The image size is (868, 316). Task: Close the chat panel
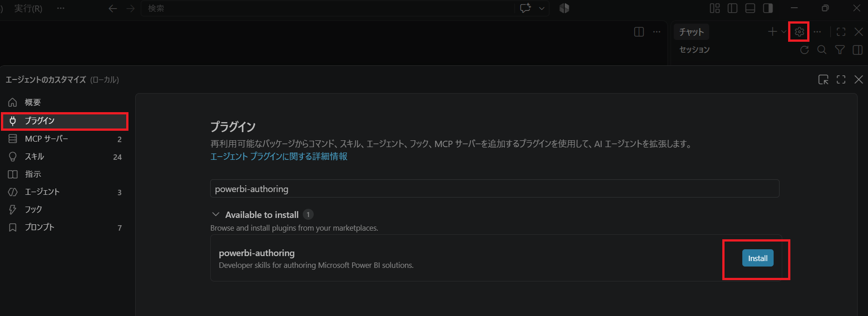(x=858, y=32)
